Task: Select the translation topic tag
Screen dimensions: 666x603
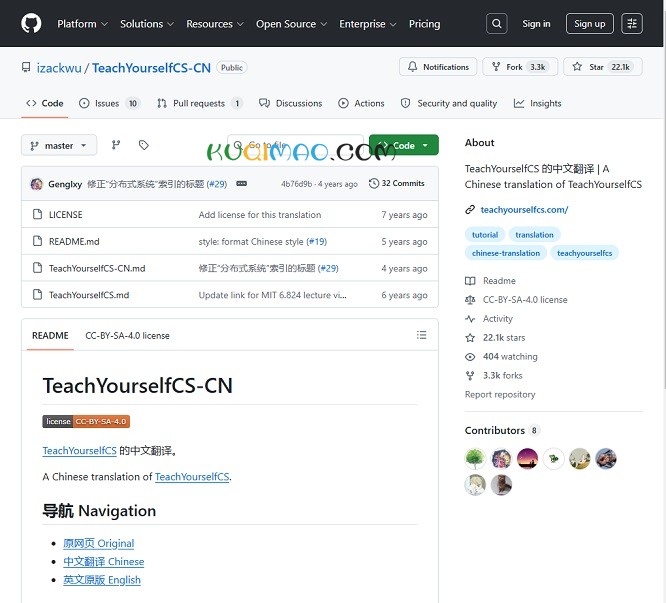Action: pyautogui.click(x=534, y=235)
